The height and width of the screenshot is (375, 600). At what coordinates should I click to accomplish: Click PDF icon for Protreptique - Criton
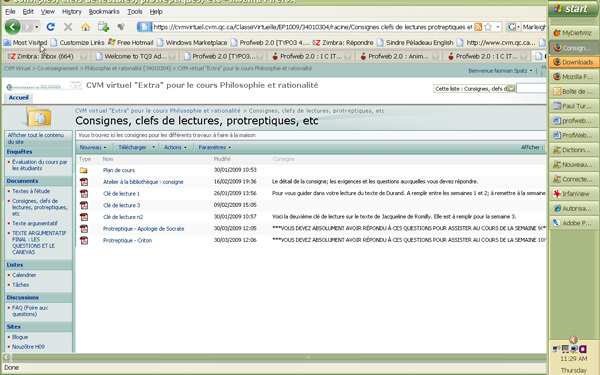click(x=84, y=240)
